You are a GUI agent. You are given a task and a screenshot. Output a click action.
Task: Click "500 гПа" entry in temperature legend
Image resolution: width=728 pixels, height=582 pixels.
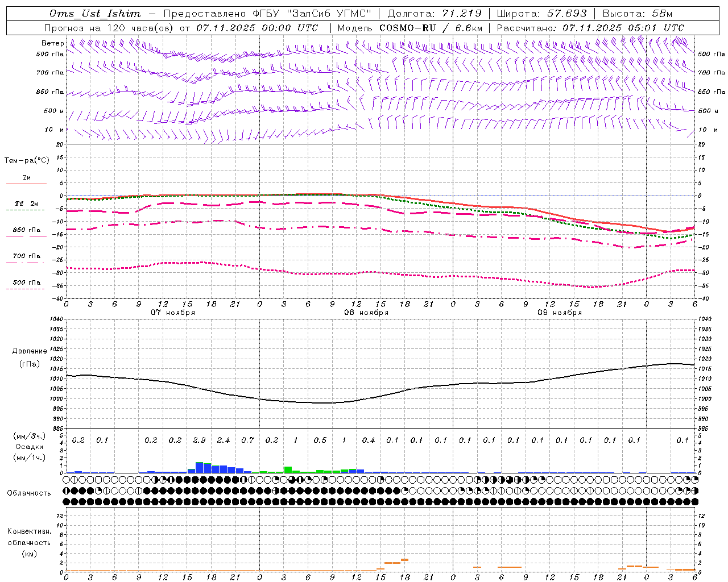[27, 282]
